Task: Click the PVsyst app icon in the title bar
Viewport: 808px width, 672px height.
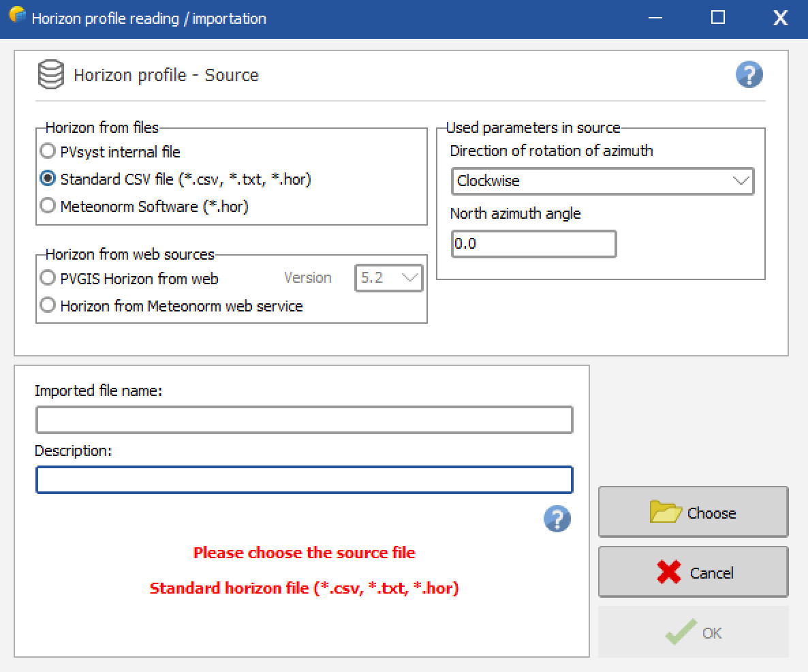Action: (x=17, y=17)
